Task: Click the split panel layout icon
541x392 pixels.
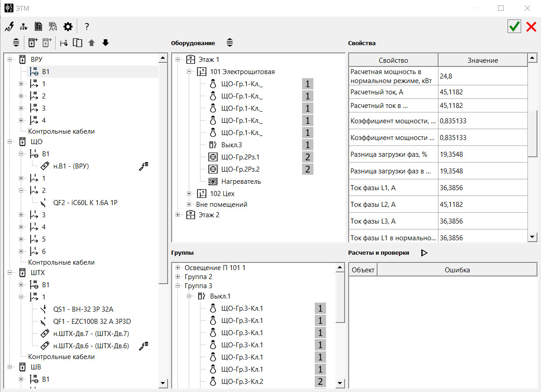Action: (78, 43)
